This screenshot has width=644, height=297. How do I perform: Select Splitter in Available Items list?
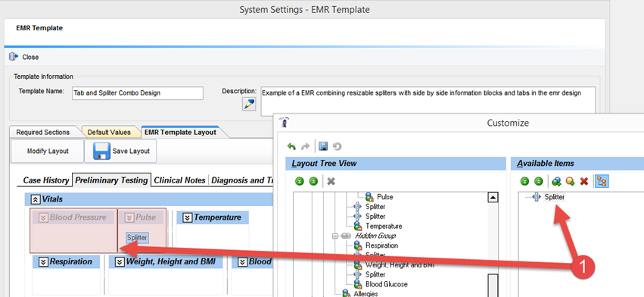click(555, 197)
